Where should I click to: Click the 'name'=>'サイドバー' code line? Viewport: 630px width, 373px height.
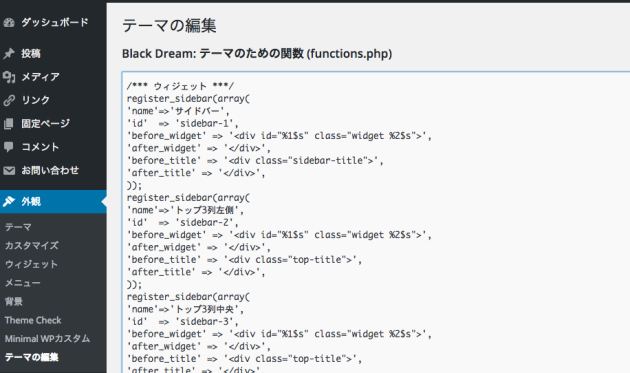click(178, 111)
